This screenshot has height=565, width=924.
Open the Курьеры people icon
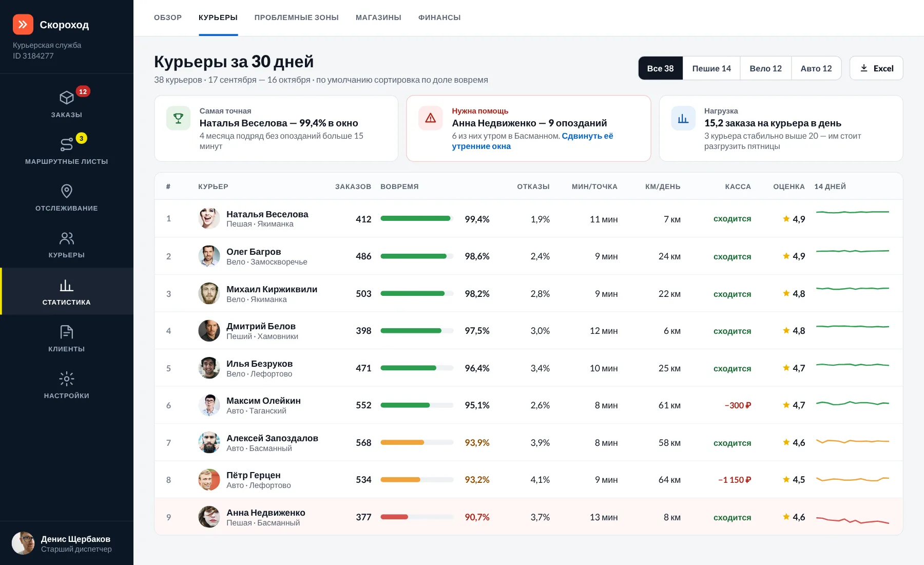pyautogui.click(x=67, y=238)
